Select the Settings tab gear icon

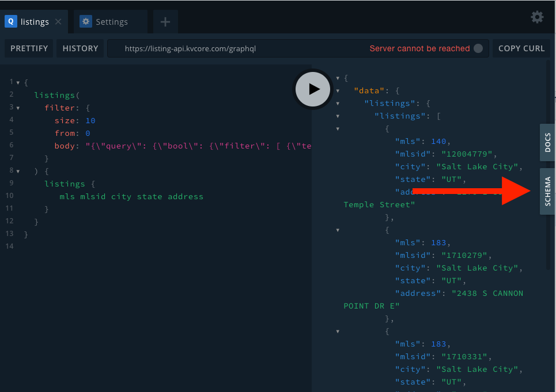[85, 21]
